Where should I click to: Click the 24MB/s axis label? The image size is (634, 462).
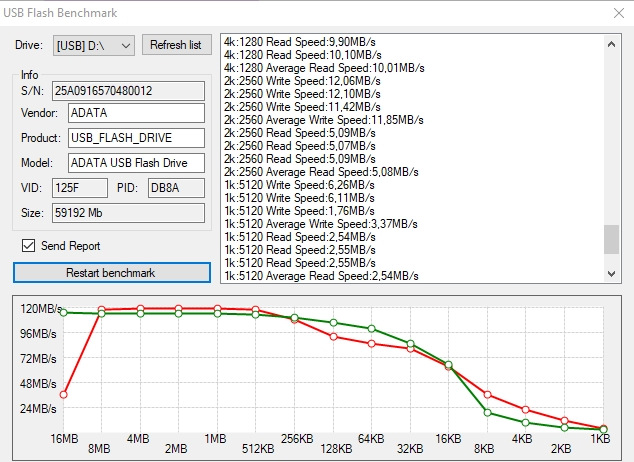(x=38, y=409)
